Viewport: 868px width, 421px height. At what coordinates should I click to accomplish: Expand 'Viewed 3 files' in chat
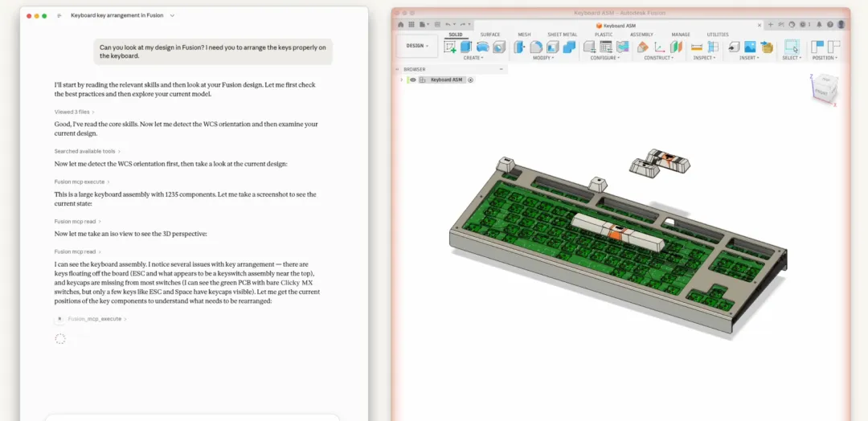pyautogui.click(x=74, y=112)
